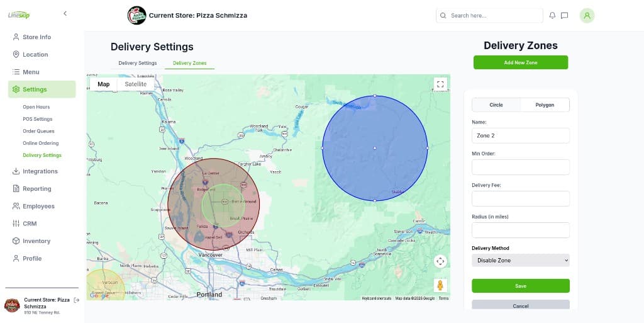Select the Polygon zone shape

[545, 105]
